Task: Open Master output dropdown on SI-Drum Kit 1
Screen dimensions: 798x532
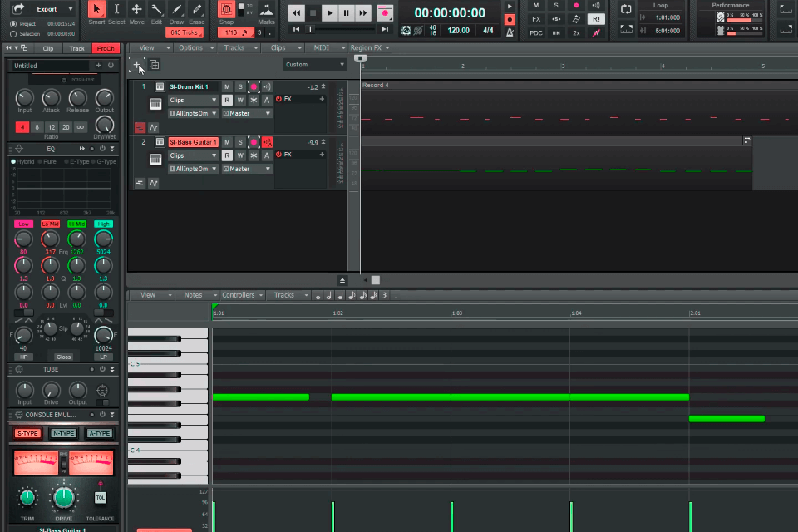Action: (247, 114)
